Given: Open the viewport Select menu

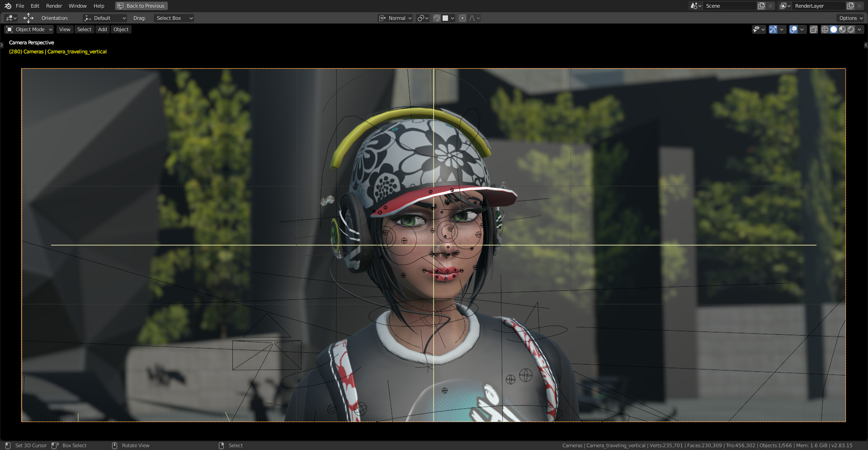Looking at the screenshot, I should tap(84, 29).
